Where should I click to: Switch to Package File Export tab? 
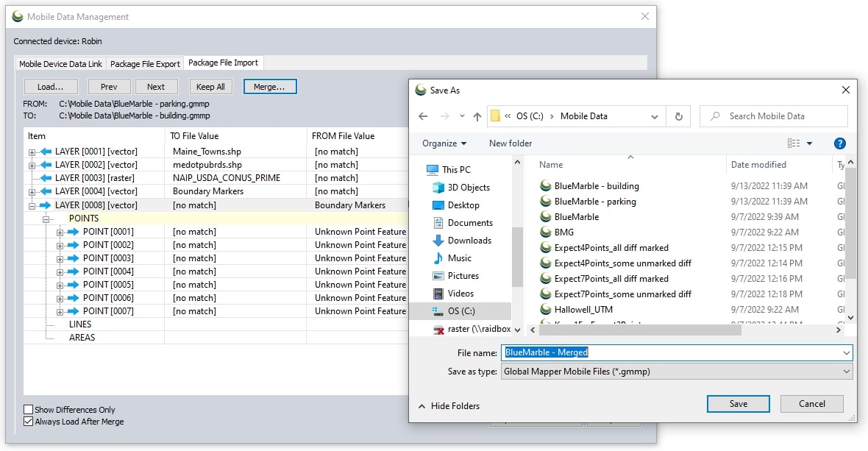[x=145, y=64]
